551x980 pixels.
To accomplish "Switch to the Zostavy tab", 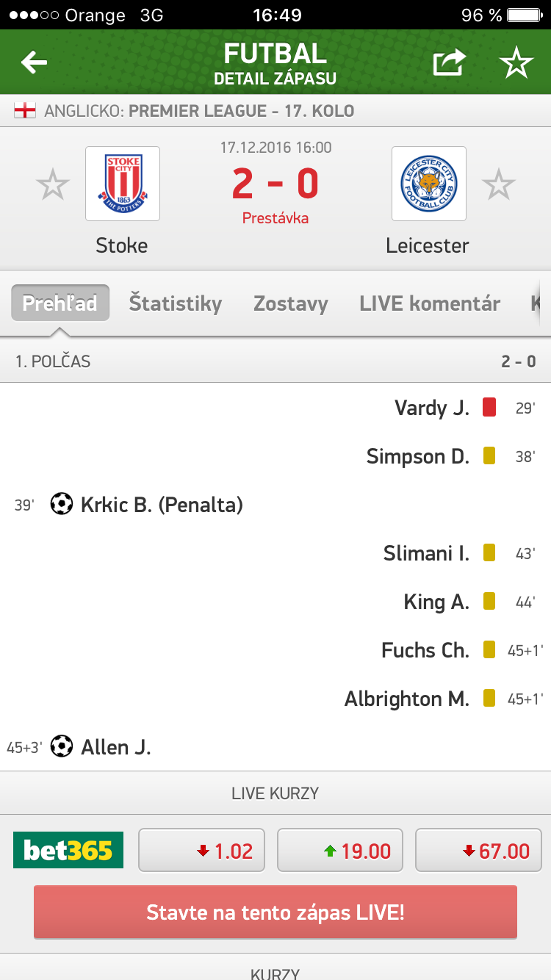I will pos(291,303).
